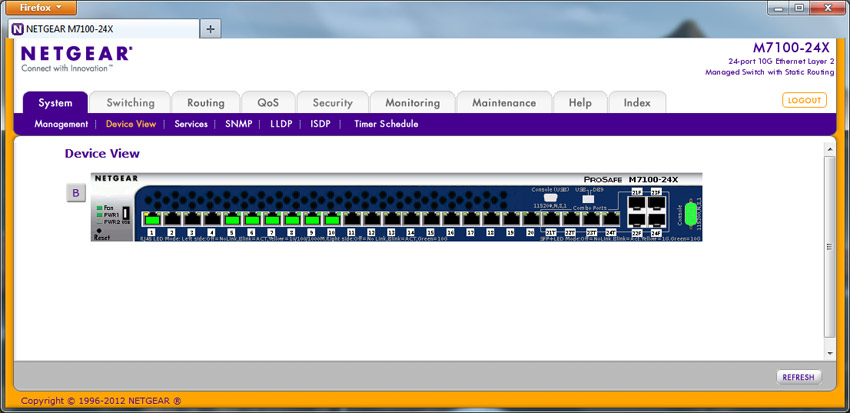
Task: Select active port 8 on the switch
Action: (292, 219)
